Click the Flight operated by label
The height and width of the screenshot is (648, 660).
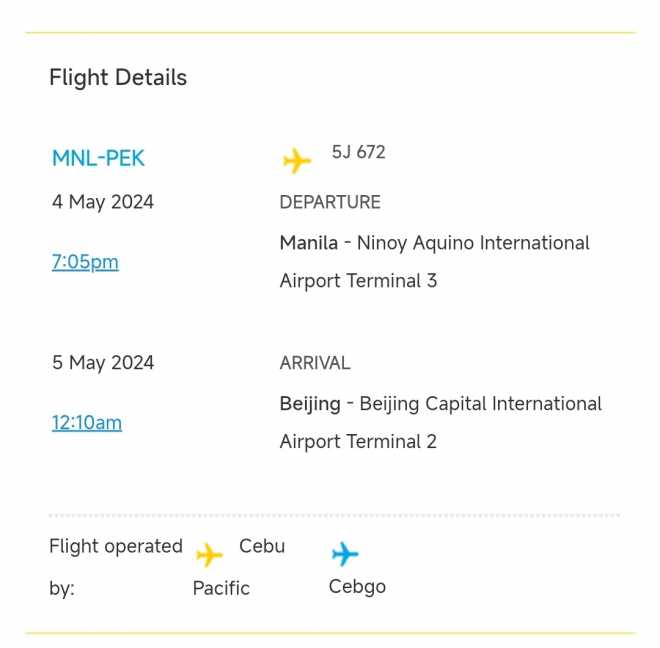click(x=116, y=567)
